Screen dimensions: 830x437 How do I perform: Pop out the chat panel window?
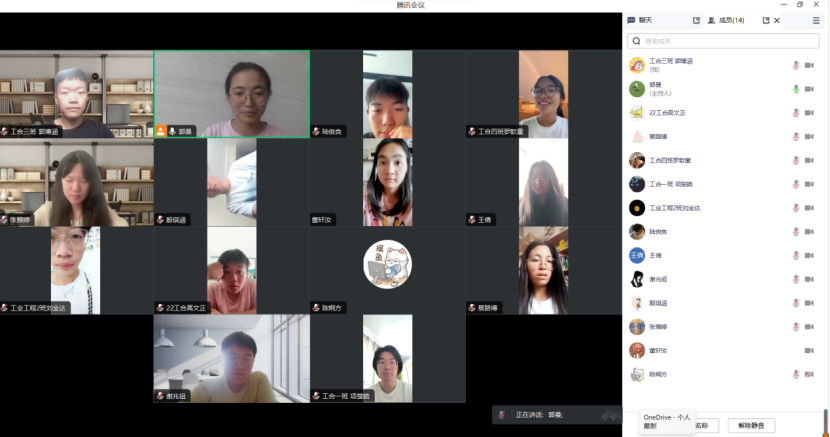[696, 20]
